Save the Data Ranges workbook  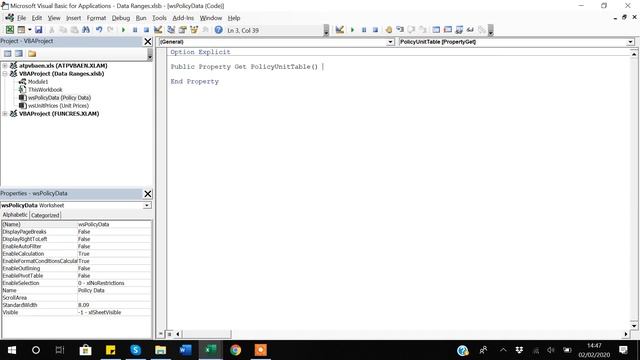pos(38,30)
